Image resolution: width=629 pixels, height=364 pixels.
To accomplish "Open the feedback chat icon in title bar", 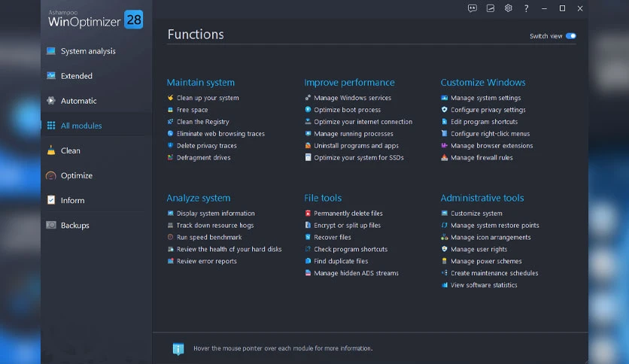I will tap(473, 8).
